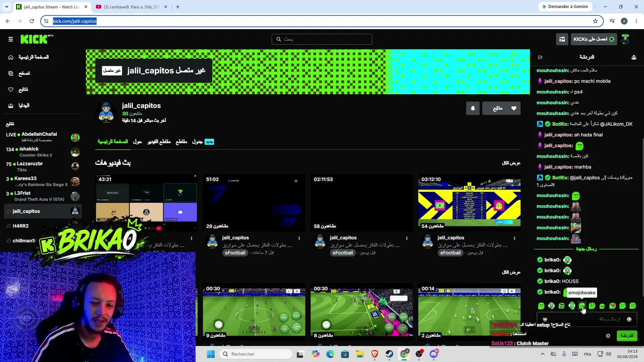Open Microsoft Store from the taskbar

tap(345, 354)
